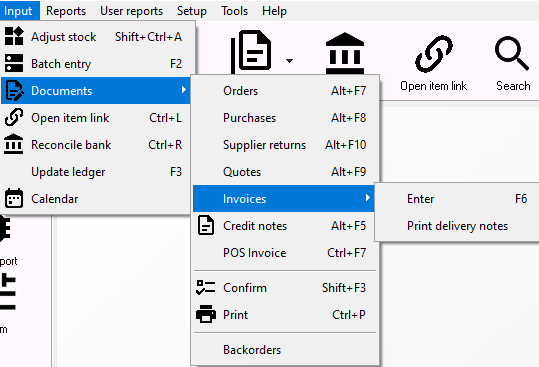Click the Reconcile bank building icon in menu
The width and height of the screenshot is (539, 367).
pyautogui.click(x=14, y=144)
